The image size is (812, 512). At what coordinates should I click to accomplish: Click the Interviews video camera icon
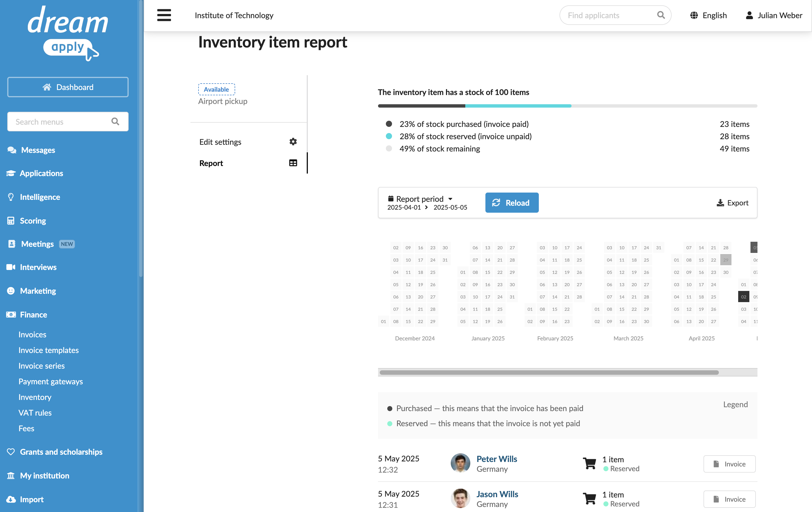point(11,267)
